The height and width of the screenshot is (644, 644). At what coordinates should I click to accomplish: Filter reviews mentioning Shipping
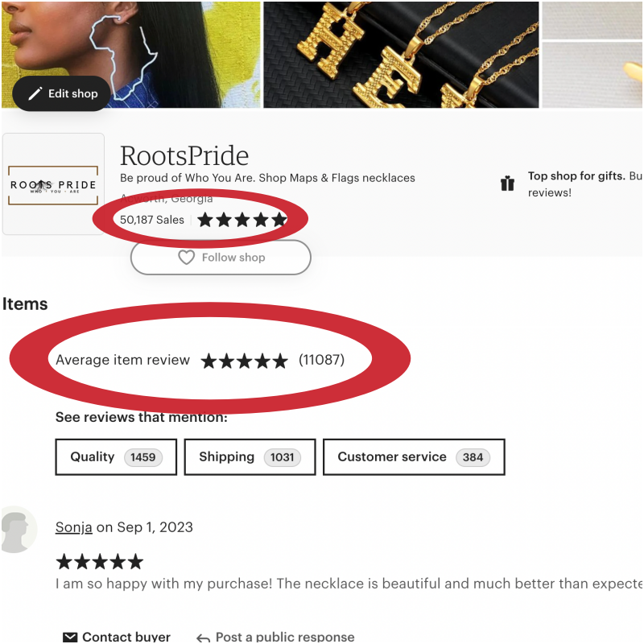point(250,457)
